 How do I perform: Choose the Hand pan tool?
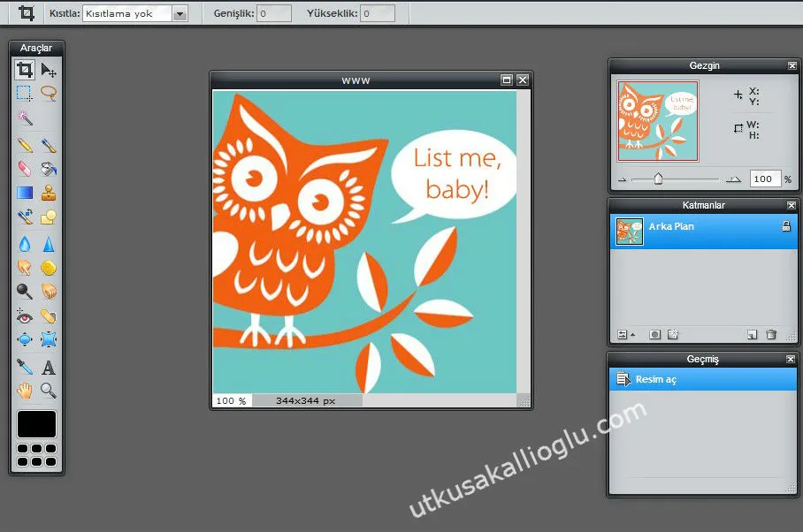click(25, 391)
